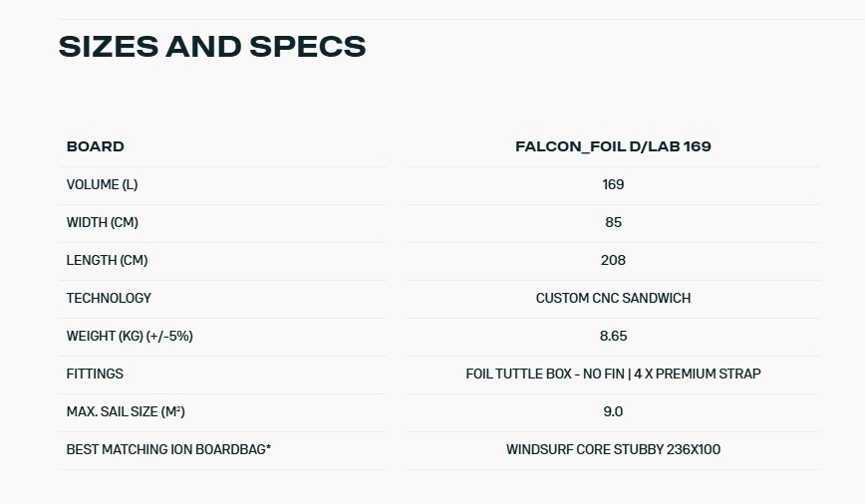The width and height of the screenshot is (865, 504).
Task: Select the VOLUME (L) row label
Action: pos(102,184)
